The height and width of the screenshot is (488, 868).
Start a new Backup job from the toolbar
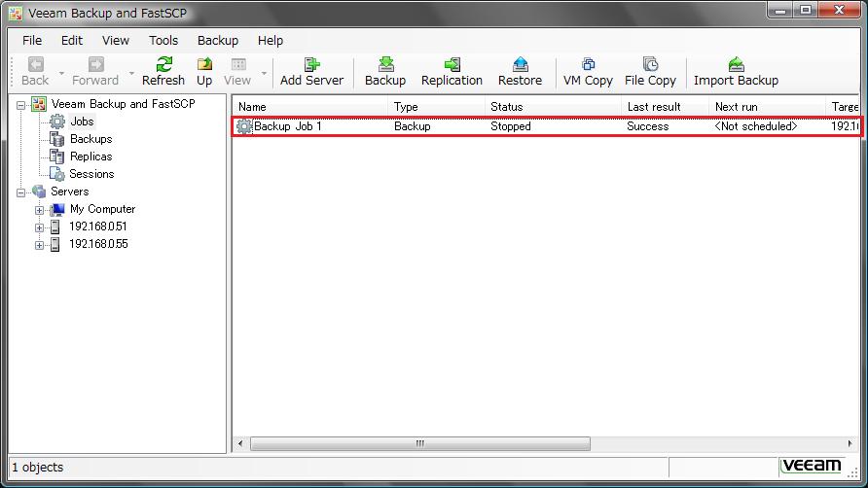click(x=385, y=71)
